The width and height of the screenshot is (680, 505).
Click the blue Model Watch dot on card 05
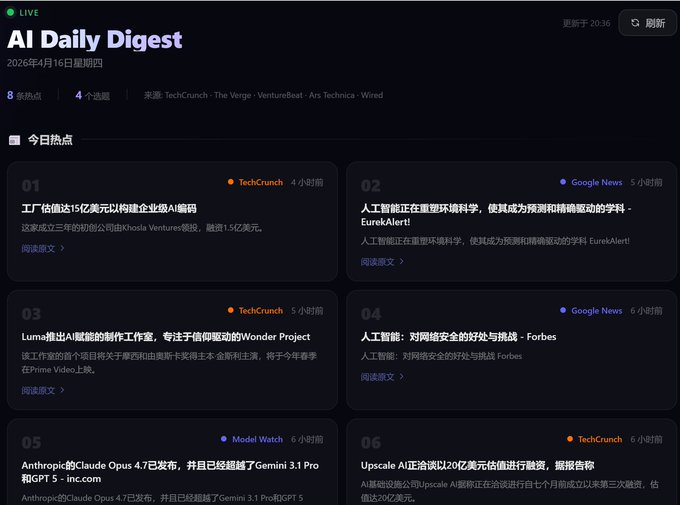coord(224,439)
